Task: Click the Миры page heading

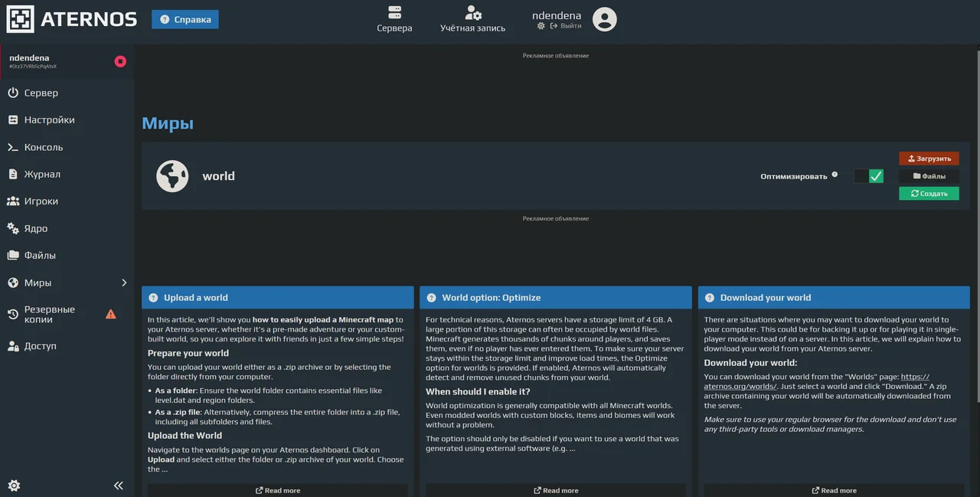Action: pyautogui.click(x=168, y=123)
